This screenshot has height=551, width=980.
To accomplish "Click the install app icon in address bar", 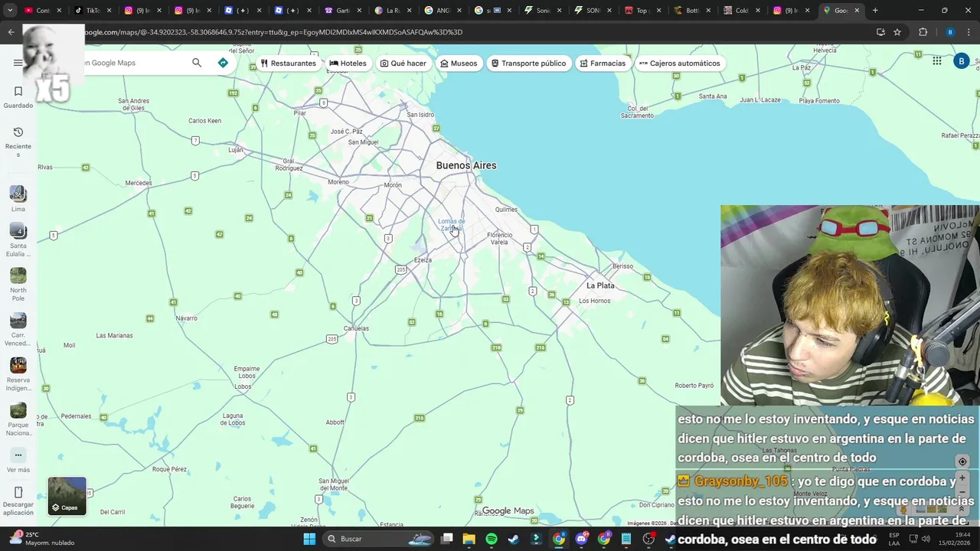I will click(880, 32).
